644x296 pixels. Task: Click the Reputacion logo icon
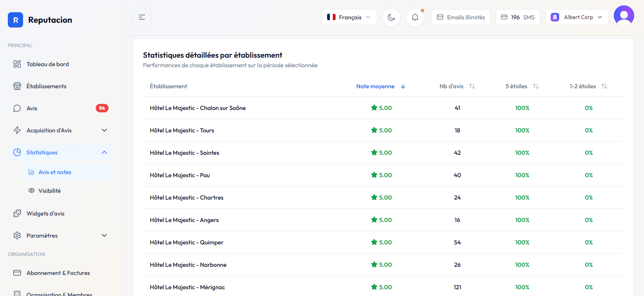click(x=16, y=20)
